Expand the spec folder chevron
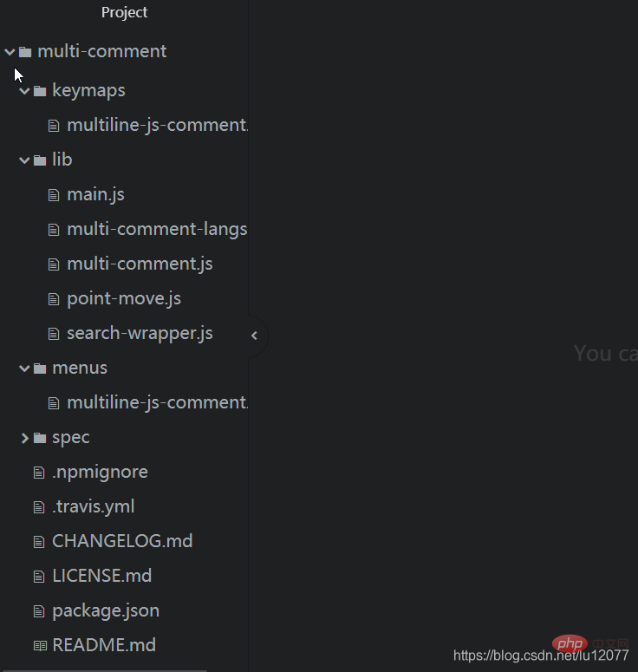This screenshot has width=638, height=672. 24,438
